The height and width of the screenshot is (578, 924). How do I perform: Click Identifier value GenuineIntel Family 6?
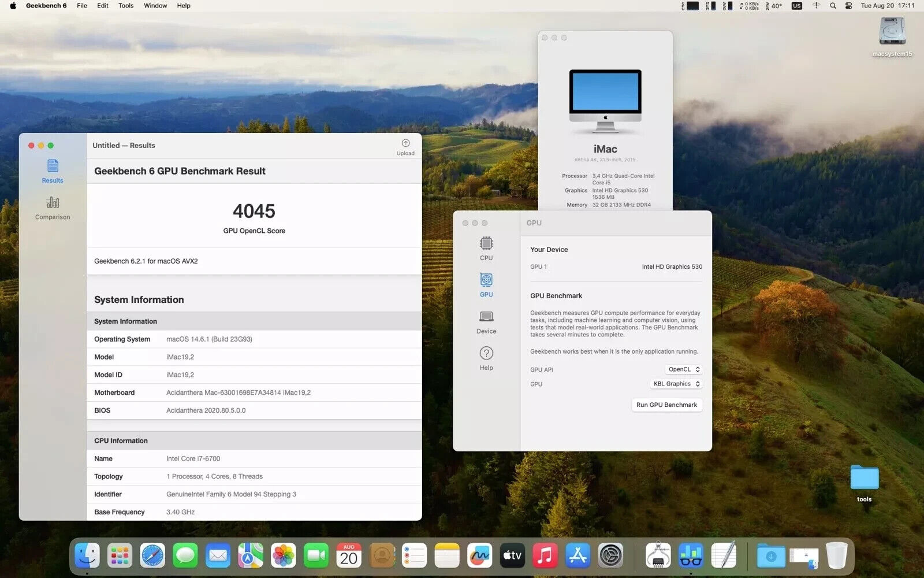tap(231, 494)
